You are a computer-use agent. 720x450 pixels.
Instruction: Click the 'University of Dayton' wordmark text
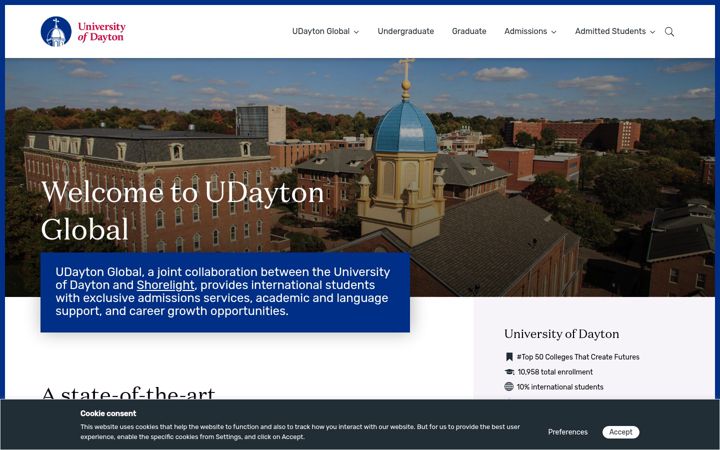pos(101,32)
